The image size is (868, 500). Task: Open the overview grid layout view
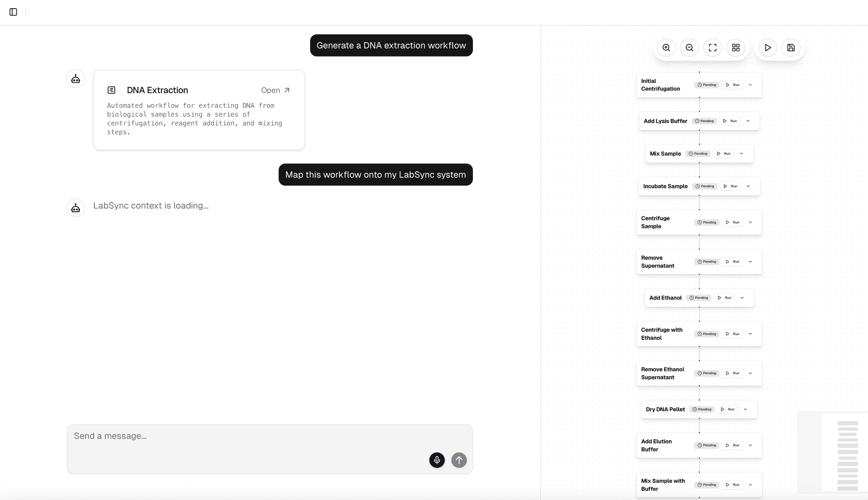(x=736, y=47)
